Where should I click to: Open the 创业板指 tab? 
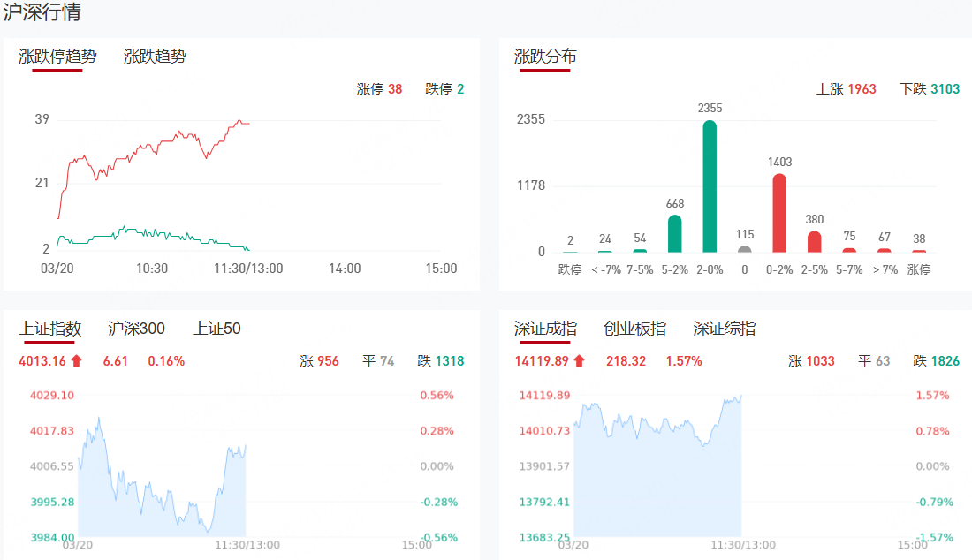(634, 329)
